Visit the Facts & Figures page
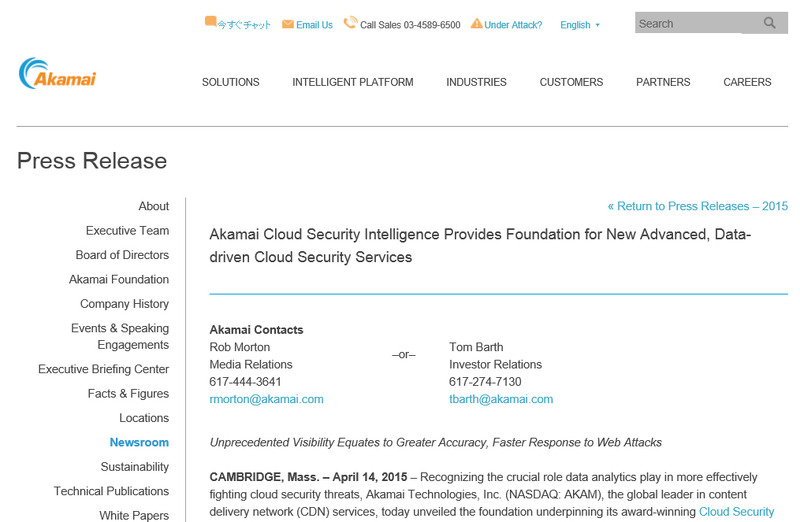The height and width of the screenshot is (522, 800). tap(128, 394)
